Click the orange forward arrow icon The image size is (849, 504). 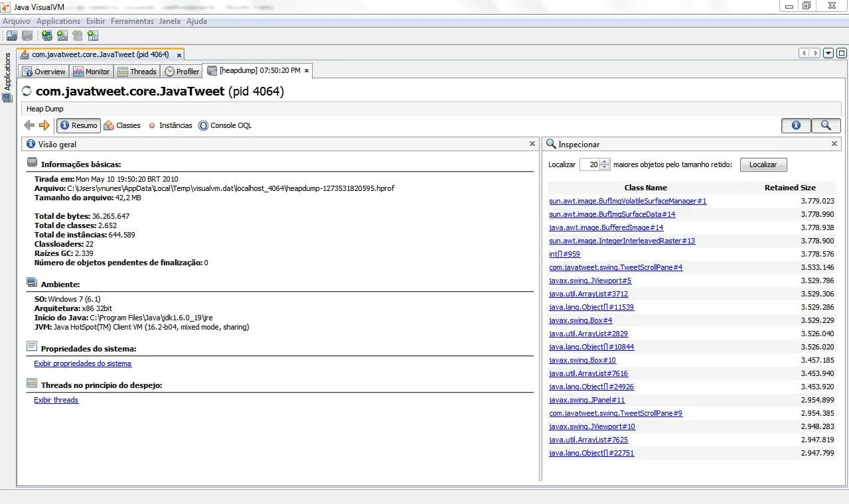pos(44,125)
